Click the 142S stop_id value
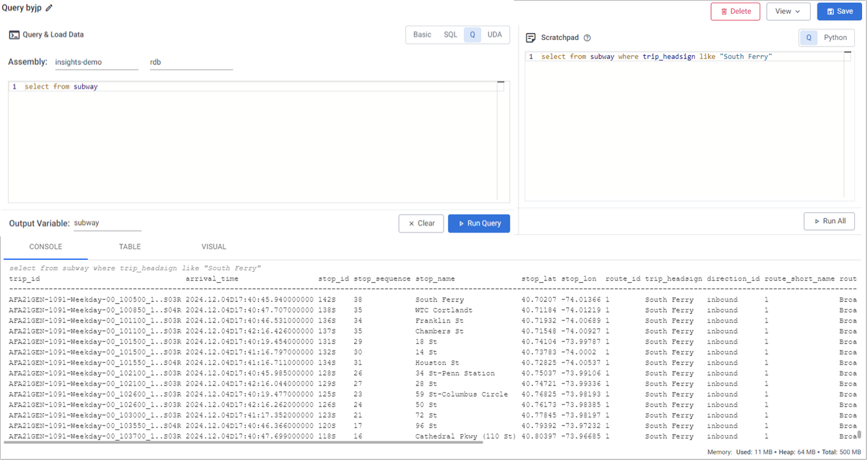Screen dimensions: 868x461 [x=327, y=300]
